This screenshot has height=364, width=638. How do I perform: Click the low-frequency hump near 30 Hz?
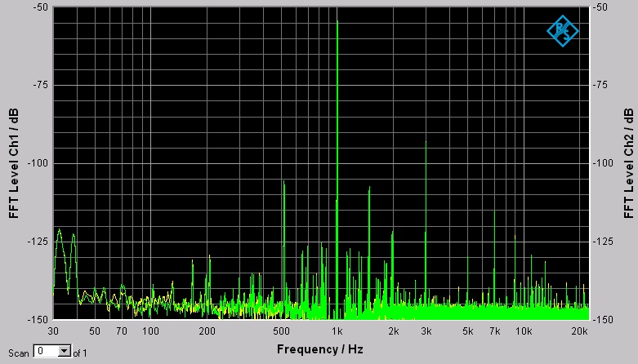click(59, 232)
